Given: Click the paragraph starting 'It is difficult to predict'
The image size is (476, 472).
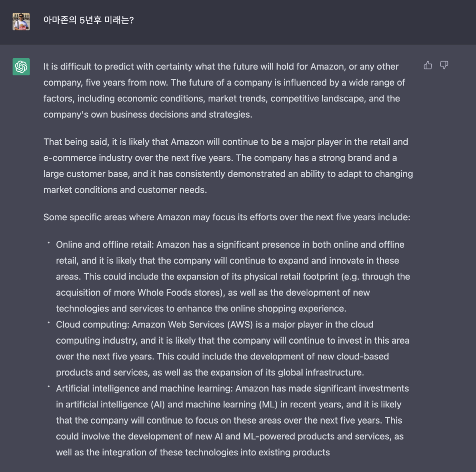Looking at the screenshot, I should point(222,90).
